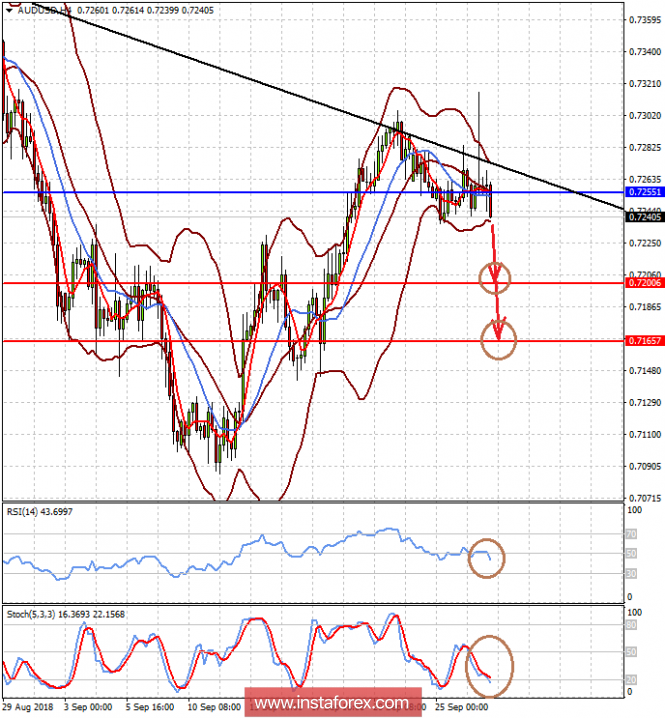The height and width of the screenshot is (718, 665).
Task: Select the circle highlight in the Stoch panel
Action: tap(492, 664)
